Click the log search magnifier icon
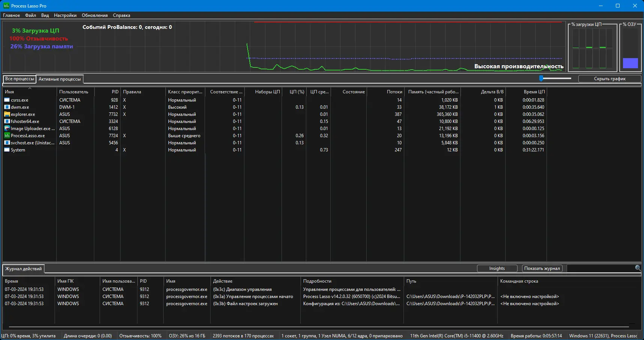 (x=638, y=268)
